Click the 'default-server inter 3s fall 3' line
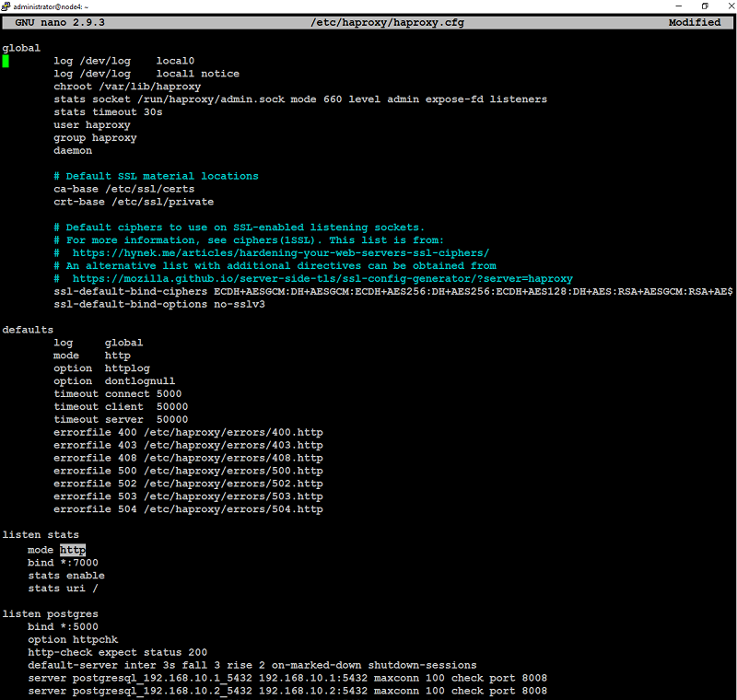The width and height of the screenshot is (737, 700). click(x=252, y=665)
